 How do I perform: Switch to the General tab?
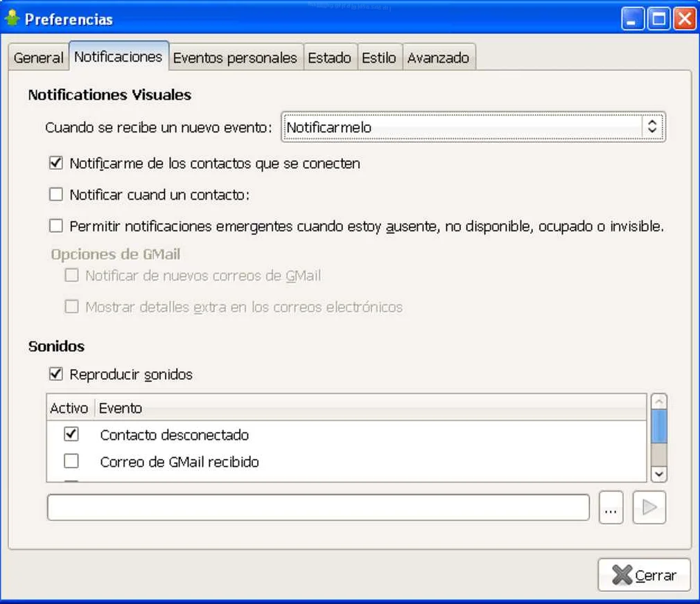point(38,58)
